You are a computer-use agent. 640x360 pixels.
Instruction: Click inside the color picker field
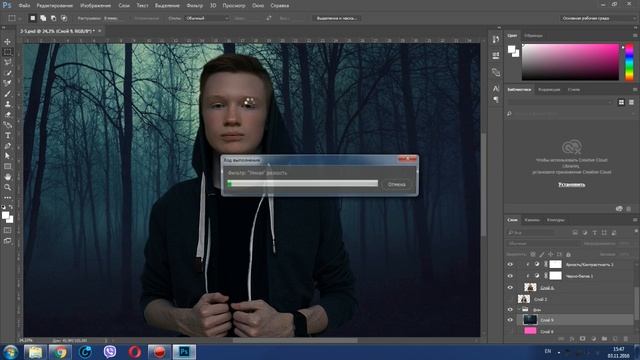[x=570, y=62]
